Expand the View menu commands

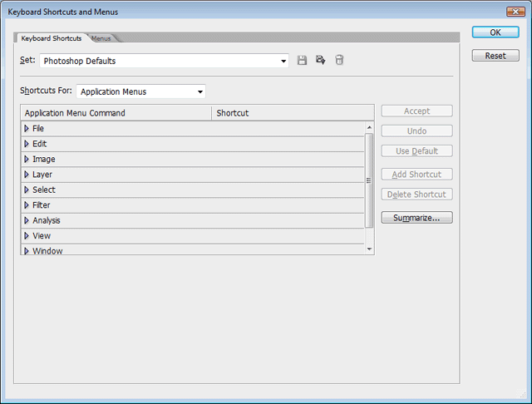27,236
